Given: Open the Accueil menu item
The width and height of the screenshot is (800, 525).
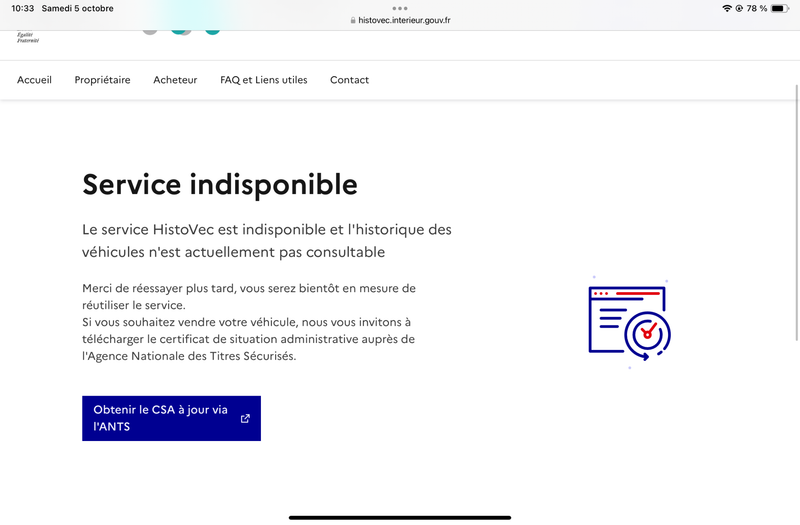Looking at the screenshot, I should (34, 80).
